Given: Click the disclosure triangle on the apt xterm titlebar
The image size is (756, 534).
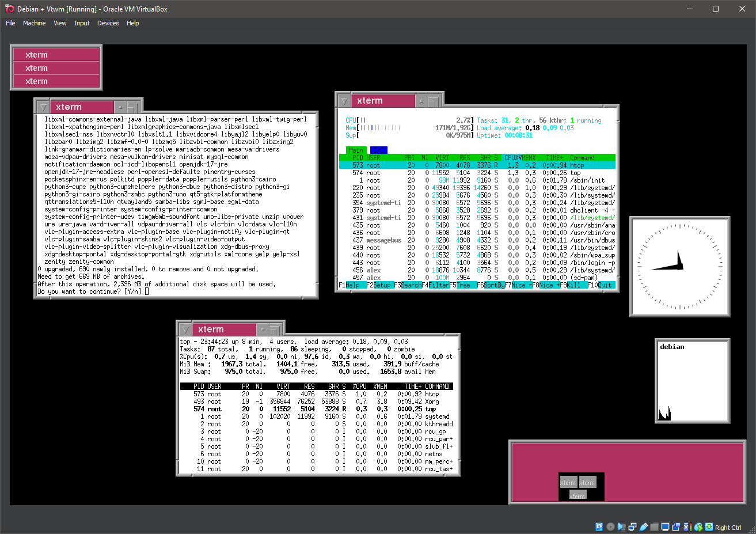Looking at the screenshot, I should (42, 107).
